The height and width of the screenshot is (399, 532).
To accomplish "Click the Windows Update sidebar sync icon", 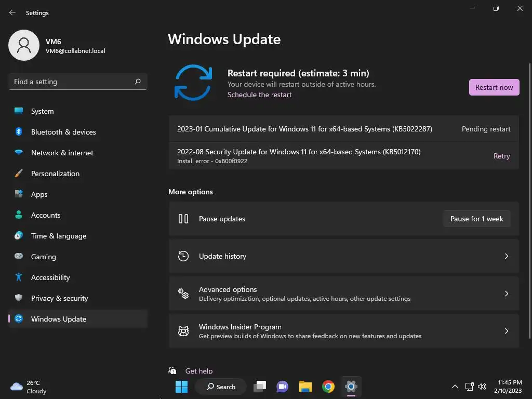I will [19, 318].
